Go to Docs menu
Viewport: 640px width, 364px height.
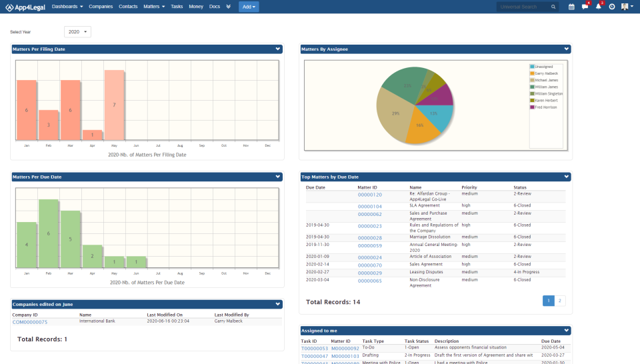(x=214, y=7)
